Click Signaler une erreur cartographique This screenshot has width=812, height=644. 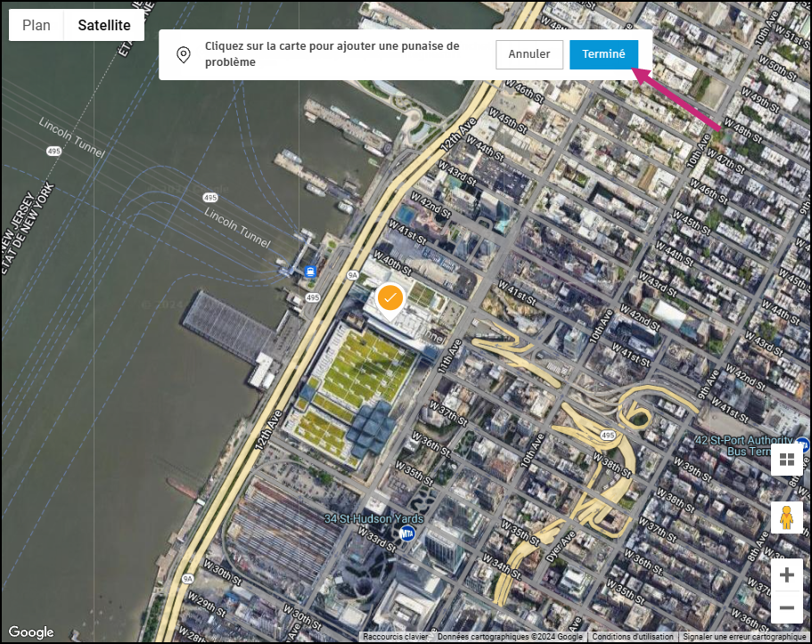(744, 637)
